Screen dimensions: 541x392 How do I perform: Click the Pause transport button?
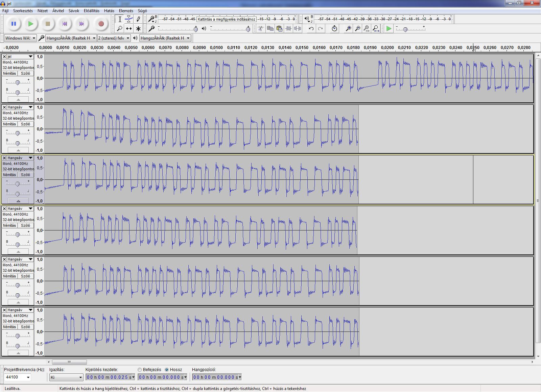pyautogui.click(x=14, y=24)
